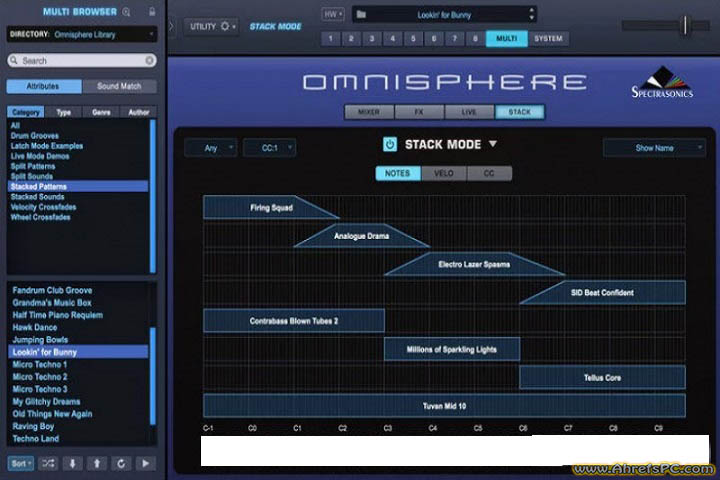
Task: Open the CC:1 dropdown
Action: coord(270,148)
